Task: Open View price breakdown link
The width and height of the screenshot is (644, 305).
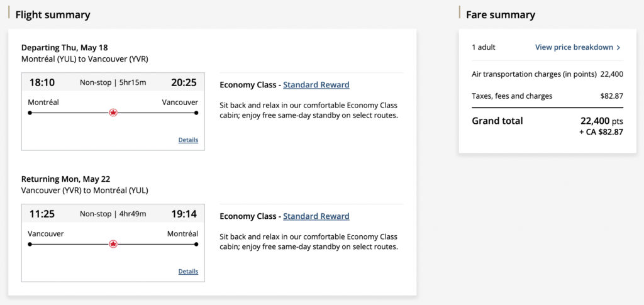Action: [574, 47]
